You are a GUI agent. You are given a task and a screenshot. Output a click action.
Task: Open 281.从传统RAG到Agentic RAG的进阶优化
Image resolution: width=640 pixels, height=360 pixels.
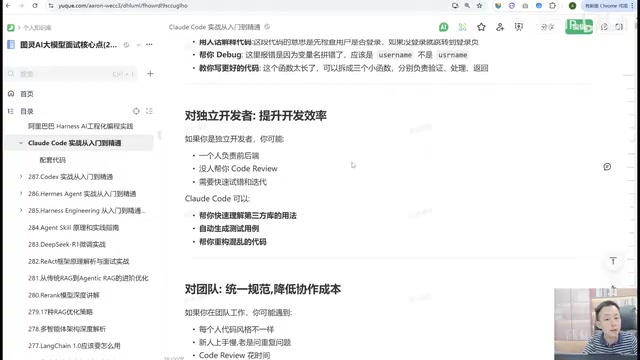pyautogui.click(x=88, y=278)
